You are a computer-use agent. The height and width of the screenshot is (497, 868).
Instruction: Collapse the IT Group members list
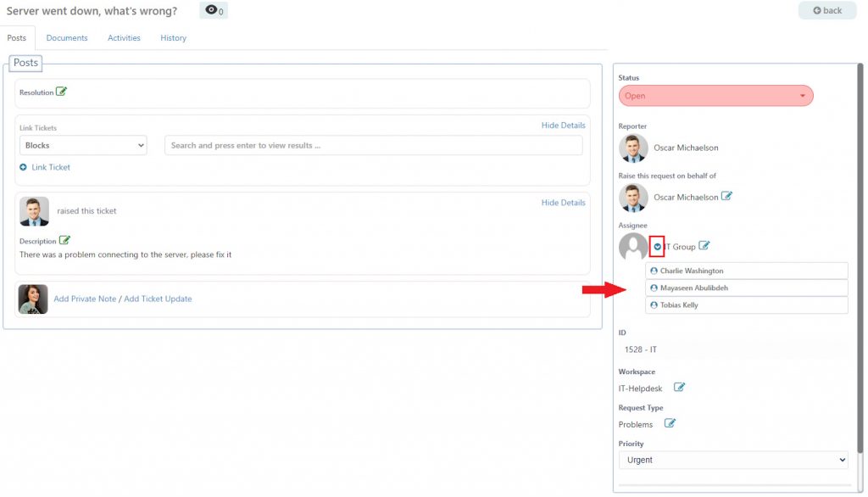(x=657, y=247)
